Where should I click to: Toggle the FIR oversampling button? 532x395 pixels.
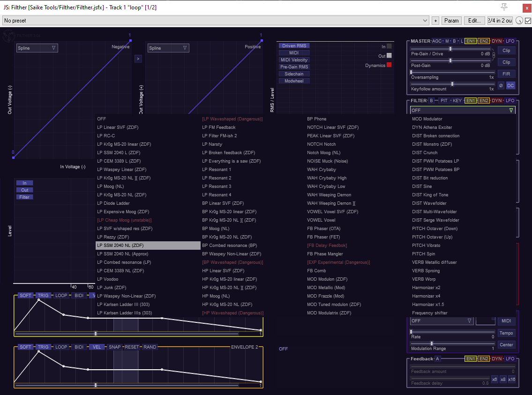(506, 74)
